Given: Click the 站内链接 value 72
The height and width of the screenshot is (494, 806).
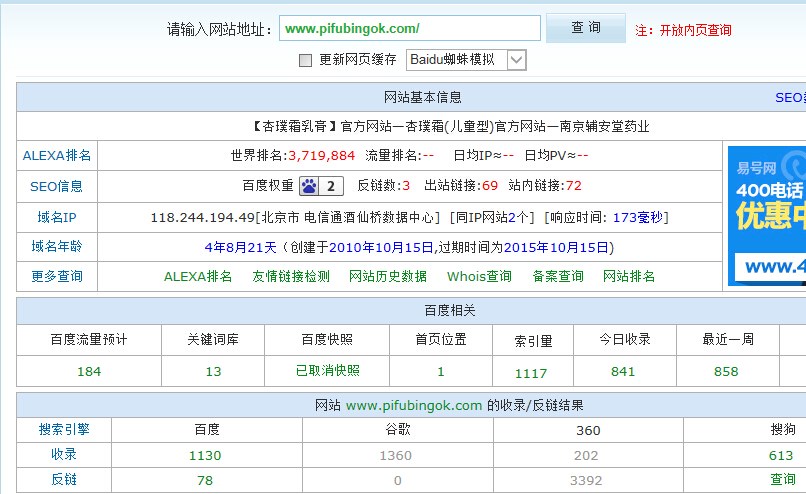Looking at the screenshot, I should point(574,186).
